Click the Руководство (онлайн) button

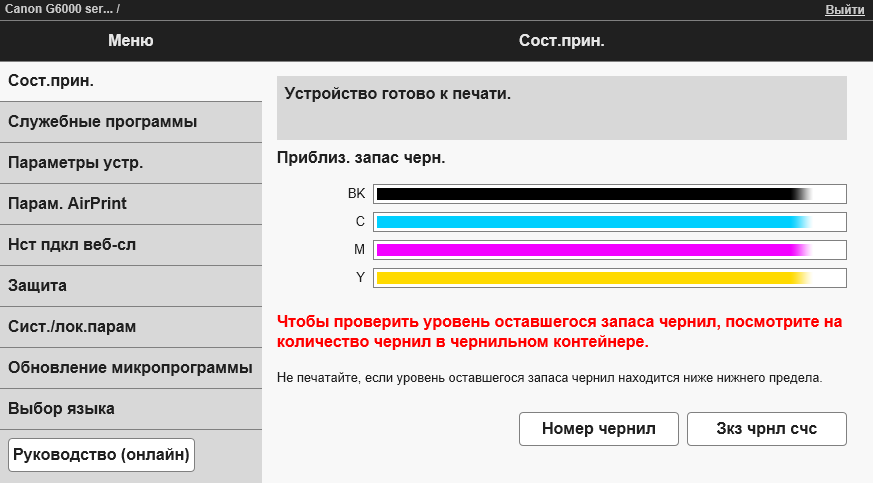tap(101, 454)
